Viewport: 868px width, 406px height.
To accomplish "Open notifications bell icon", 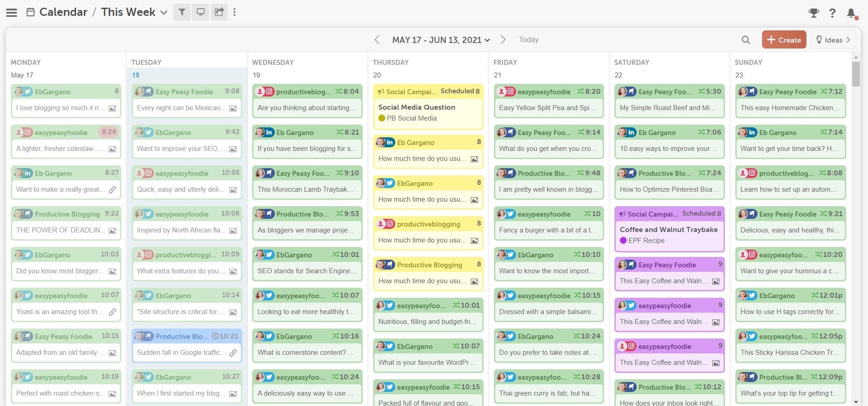I will pos(852,14).
